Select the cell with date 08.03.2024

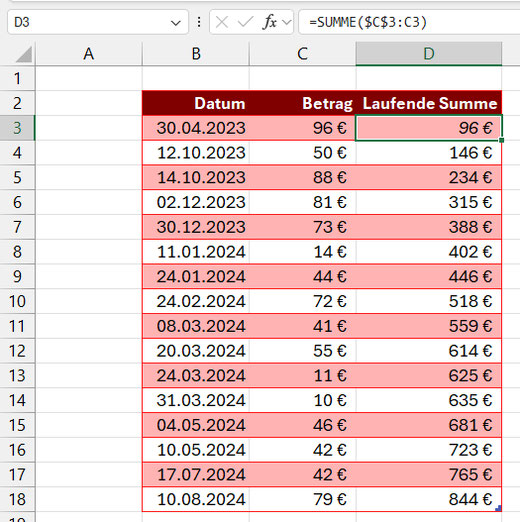[196, 326]
